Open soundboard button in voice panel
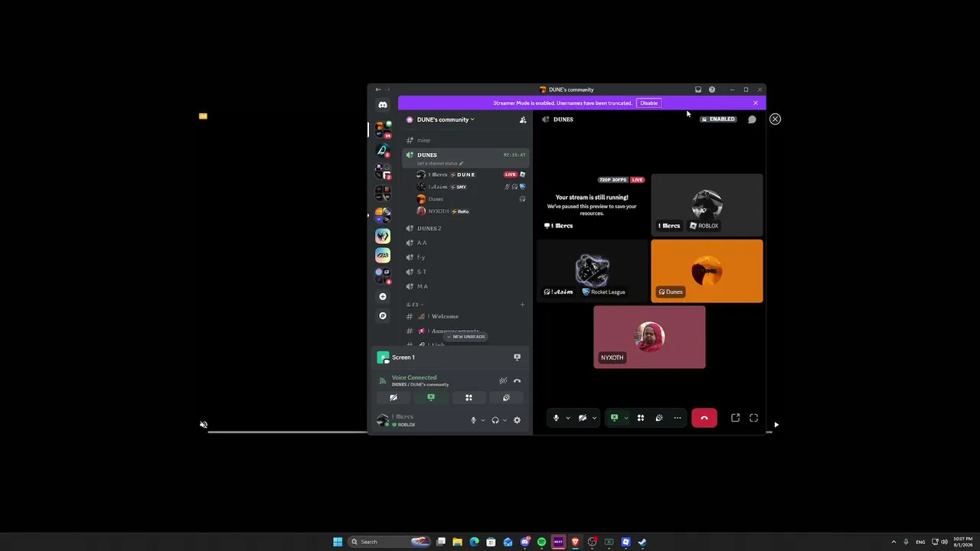980x551 pixels. tap(506, 398)
